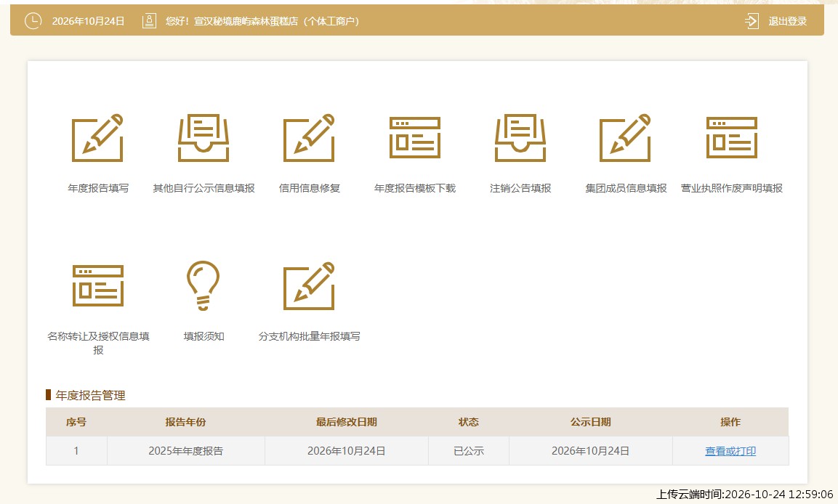
Task: Open 年度报告填写 pencil icon
Action: pos(98,138)
